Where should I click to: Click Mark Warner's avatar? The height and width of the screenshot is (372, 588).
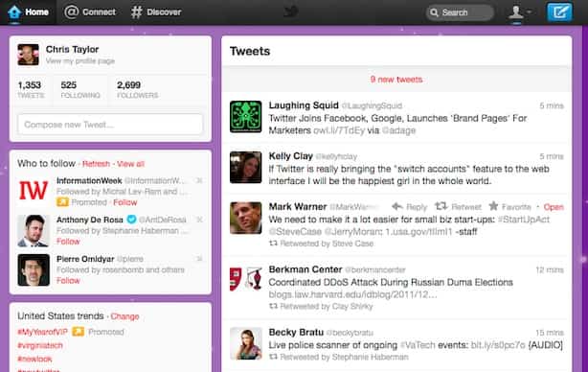click(x=245, y=218)
